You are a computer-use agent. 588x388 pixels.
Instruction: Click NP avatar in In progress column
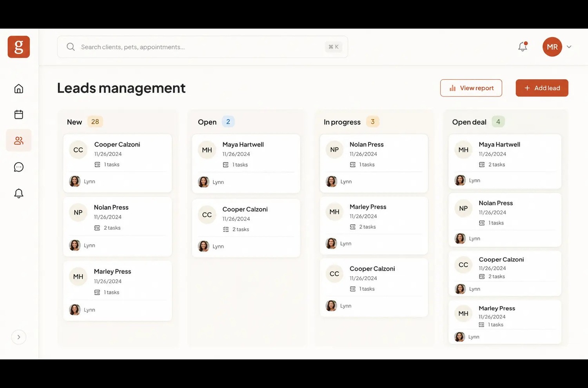point(334,150)
